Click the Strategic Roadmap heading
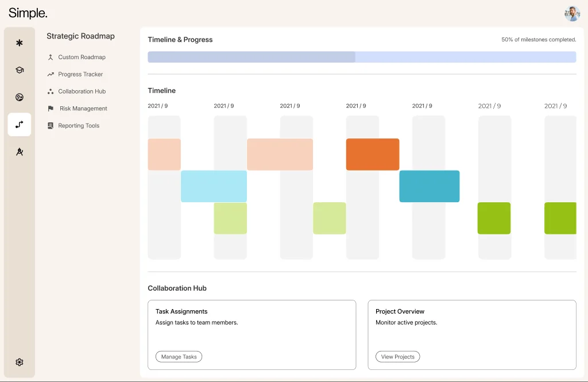 (x=80, y=36)
